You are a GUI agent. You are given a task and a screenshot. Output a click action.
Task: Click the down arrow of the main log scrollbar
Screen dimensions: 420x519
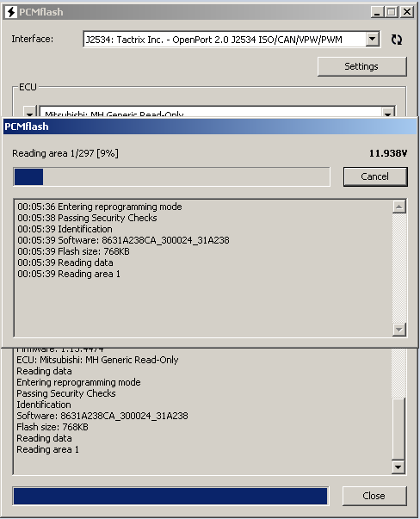click(x=398, y=467)
